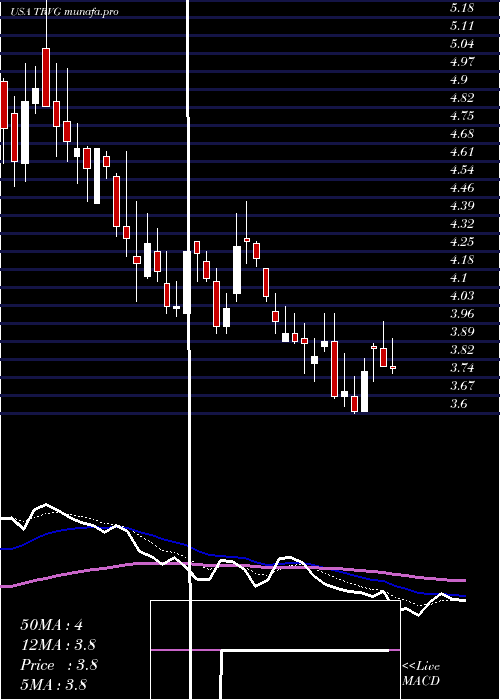Click the large white candle rising from 3.6
Screen dimensions: 500x700
point(365,392)
